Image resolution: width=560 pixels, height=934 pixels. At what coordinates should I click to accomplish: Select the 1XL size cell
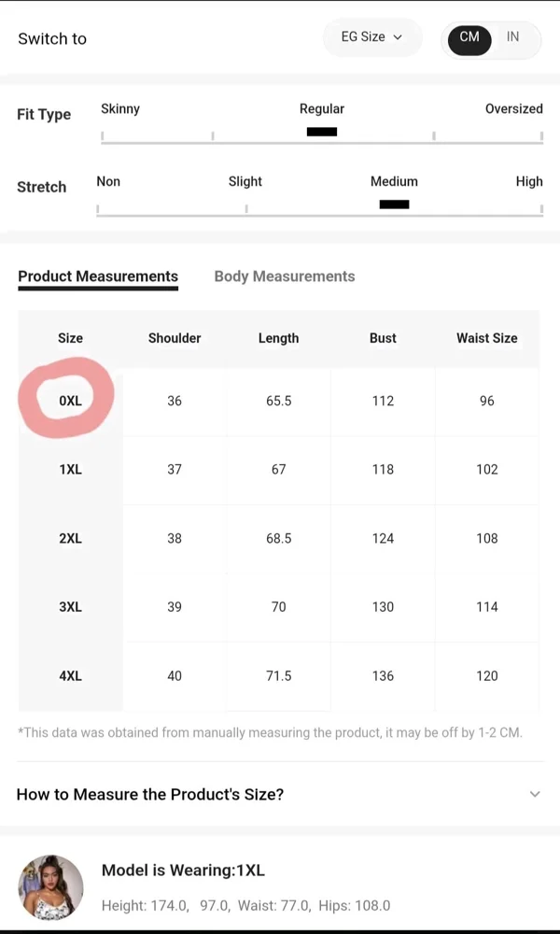[x=70, y=470]
